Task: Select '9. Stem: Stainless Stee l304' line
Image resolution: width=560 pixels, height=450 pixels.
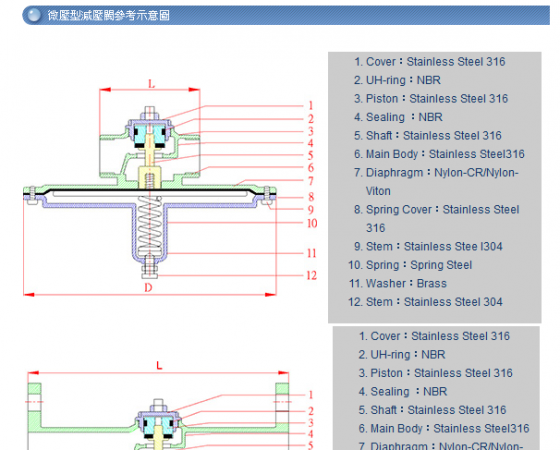Action: click(428, 246)
